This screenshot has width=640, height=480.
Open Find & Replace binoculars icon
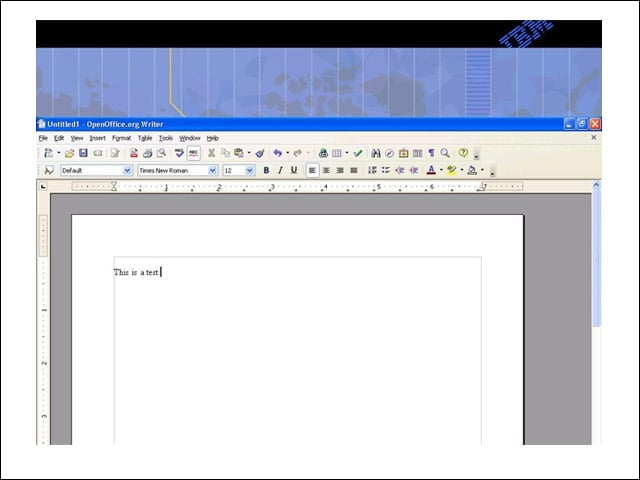(x=376, y=153)
